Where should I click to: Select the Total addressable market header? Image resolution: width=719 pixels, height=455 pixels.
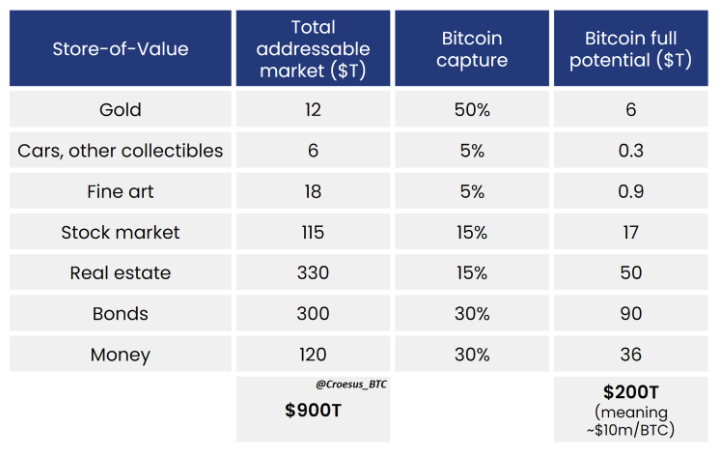click(x=313, y=48)
